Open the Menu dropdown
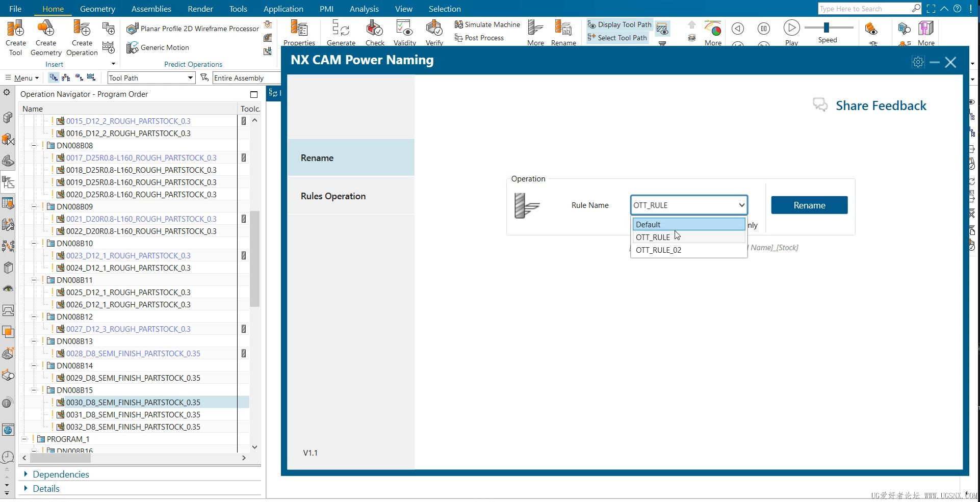Screen dimensions: 980x502 click(22, 78)
